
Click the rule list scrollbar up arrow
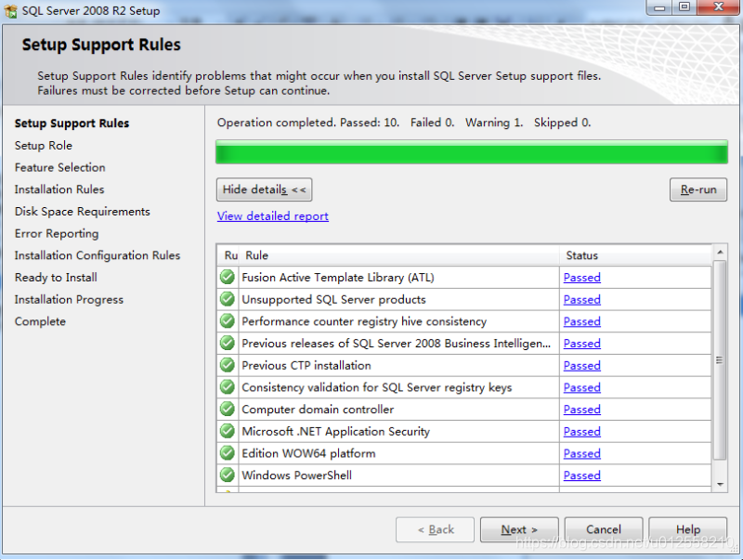click(720, 252)
